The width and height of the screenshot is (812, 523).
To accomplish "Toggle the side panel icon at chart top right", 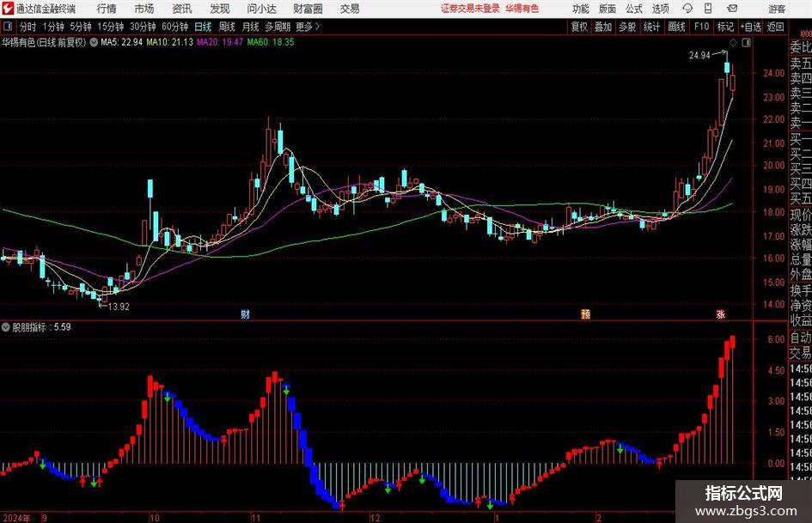I will [746, 42].
